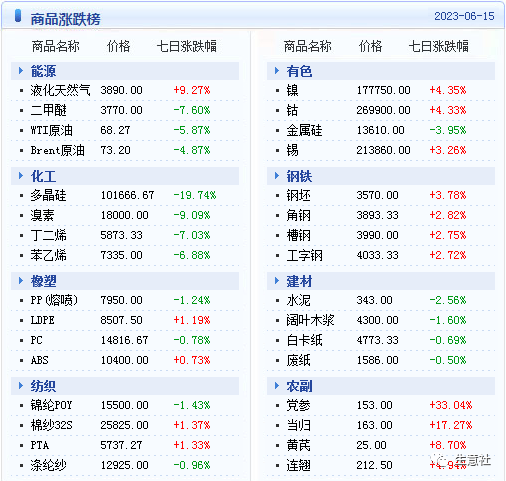This screenshot has height=481, width=506.
Task: Select 金属硅 commodity name
Action: point(304,130)
